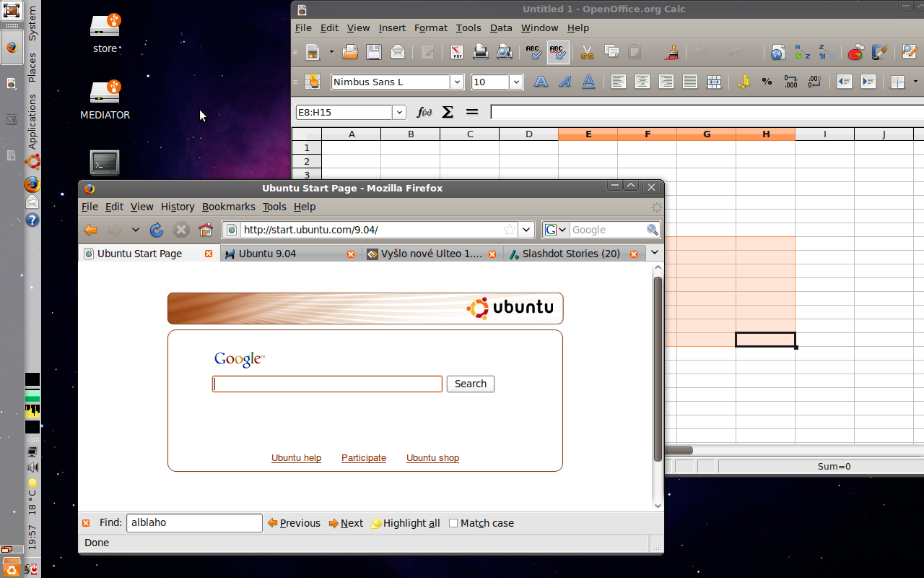Image resolution: width=924 pixels, height=578 pixels.
Task: Print the spreadsheet using the printer icon
Action: [x=481, y=52]
